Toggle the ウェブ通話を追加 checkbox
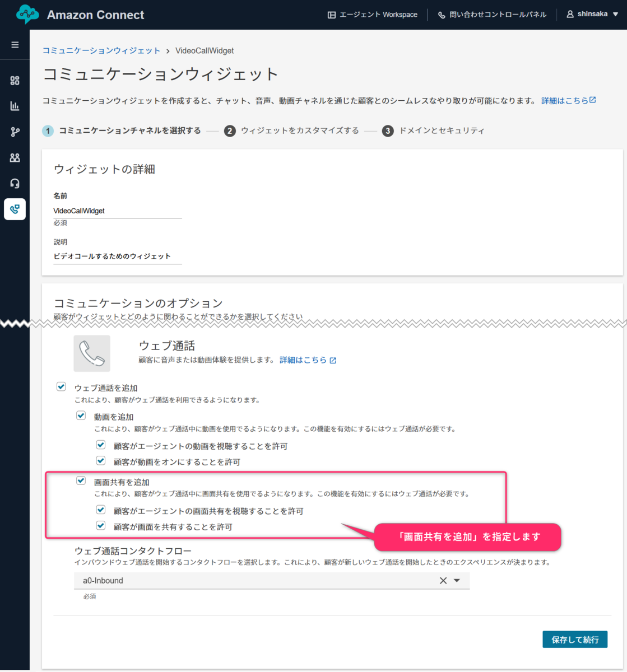627x672 pixels. [62, 387]
